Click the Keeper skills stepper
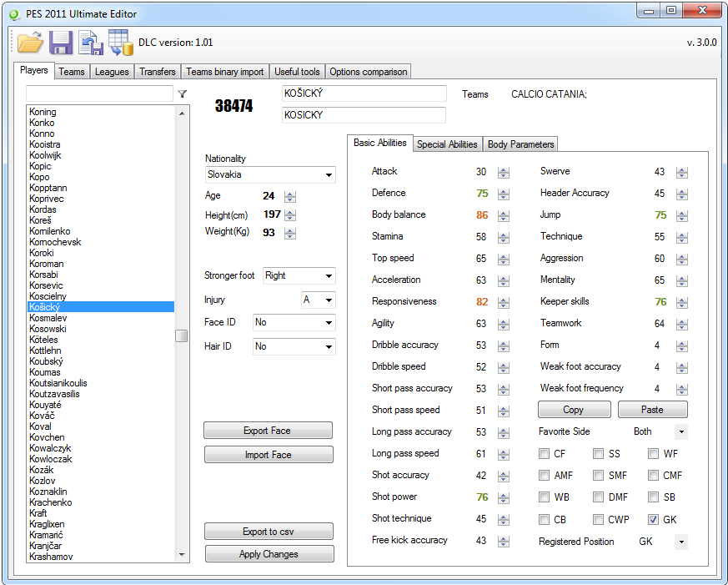728x585 pixels. tap(681, 302)
